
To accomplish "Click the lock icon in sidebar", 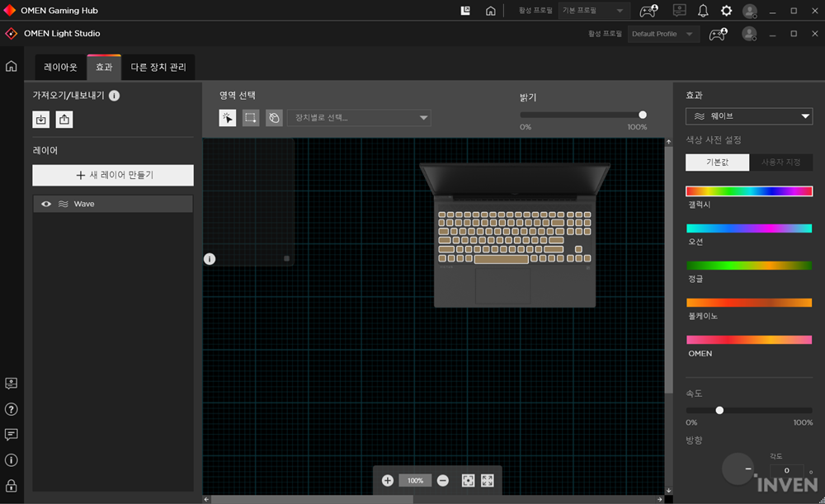I will pyautogui.click(x=11, y=485).
